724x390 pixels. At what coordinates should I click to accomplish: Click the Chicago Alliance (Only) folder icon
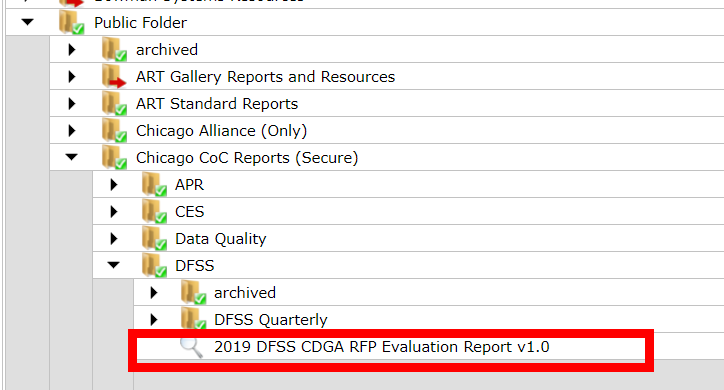[x=114, y=130]
